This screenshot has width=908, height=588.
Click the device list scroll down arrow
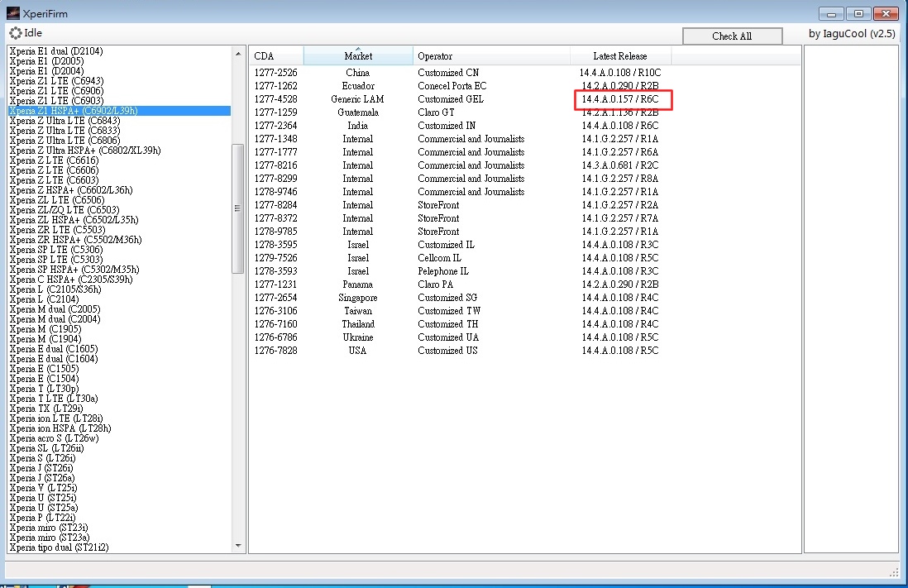click(238, 545)
